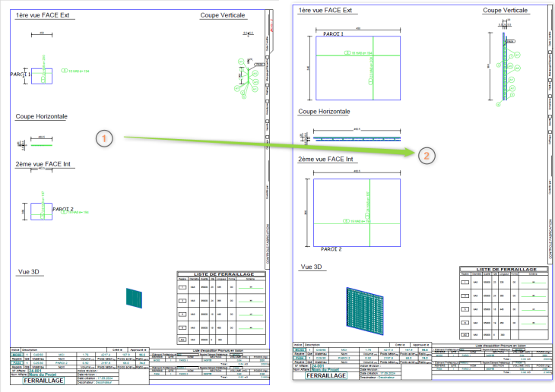
Task: Click the circled step marker 1
Action: 105,138
